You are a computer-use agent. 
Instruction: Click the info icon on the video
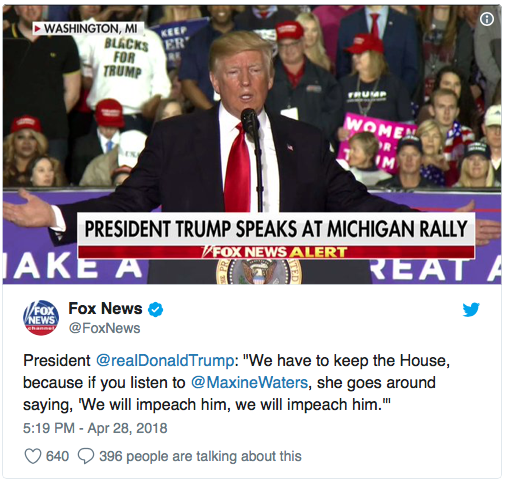coord(486,20)
